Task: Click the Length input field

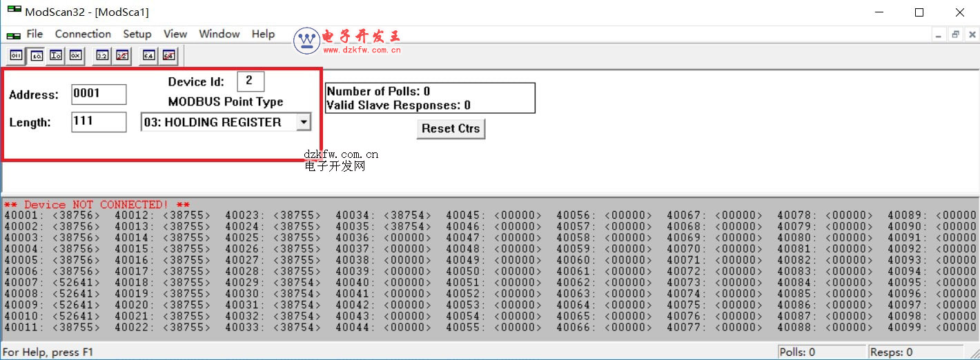Action: point(99,122)
